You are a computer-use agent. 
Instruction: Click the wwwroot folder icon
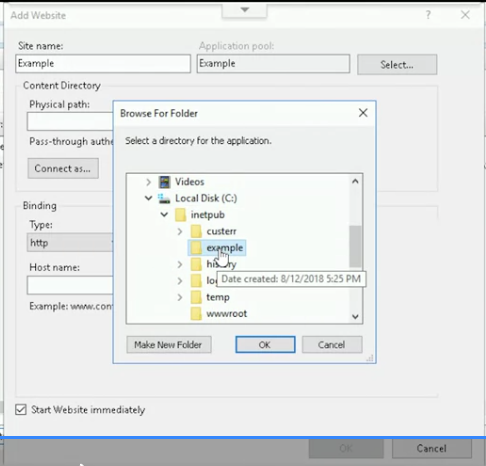pos(196,314)
